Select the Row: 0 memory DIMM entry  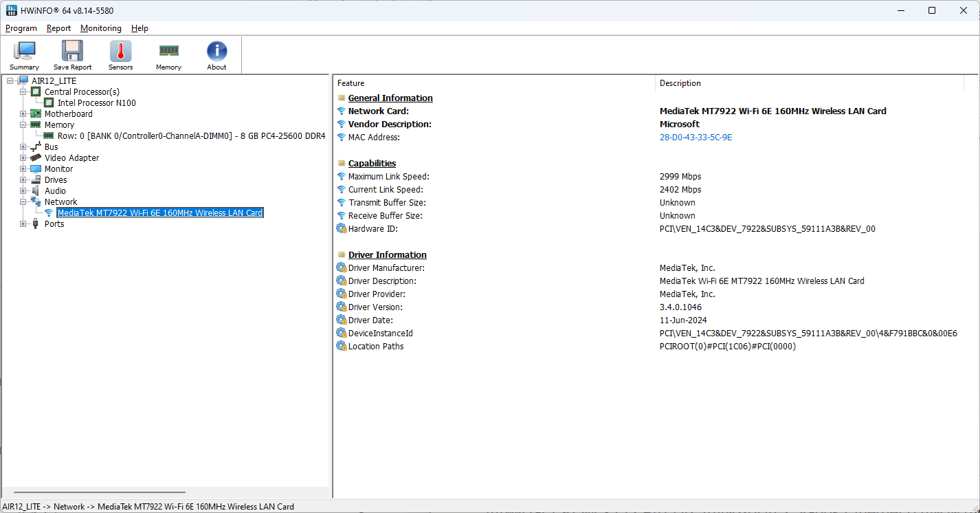192,136
